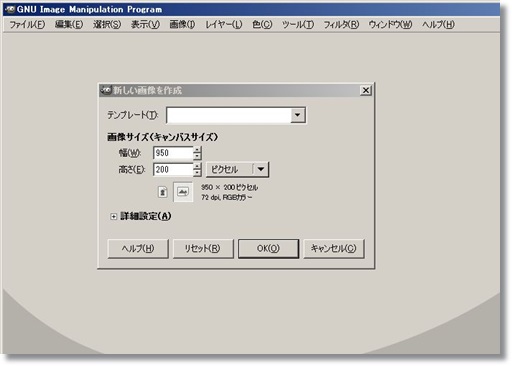Open the 選択(S) menu
This screenshot has width=512, height=366.
(x=107, y=24)
